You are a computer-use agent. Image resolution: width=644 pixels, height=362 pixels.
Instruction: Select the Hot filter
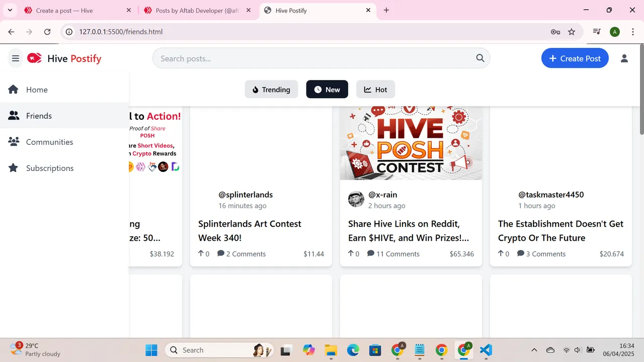pos(375,89)
